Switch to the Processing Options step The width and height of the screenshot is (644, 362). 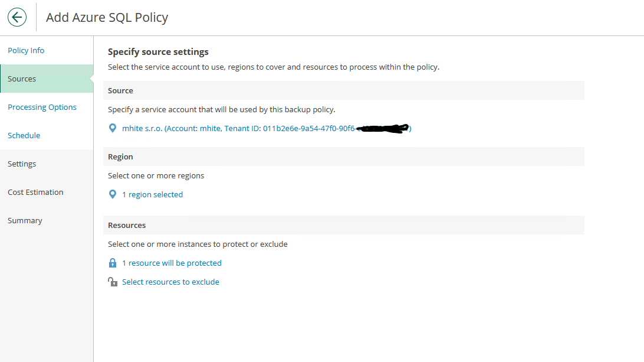tap(42, 107)
